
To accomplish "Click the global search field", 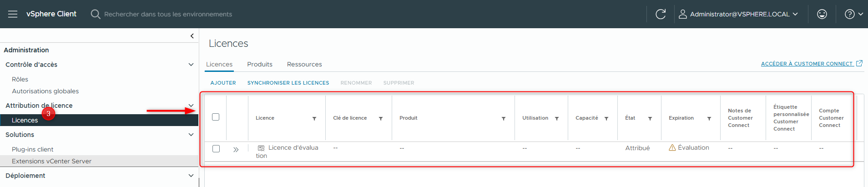I will (168, 14).
